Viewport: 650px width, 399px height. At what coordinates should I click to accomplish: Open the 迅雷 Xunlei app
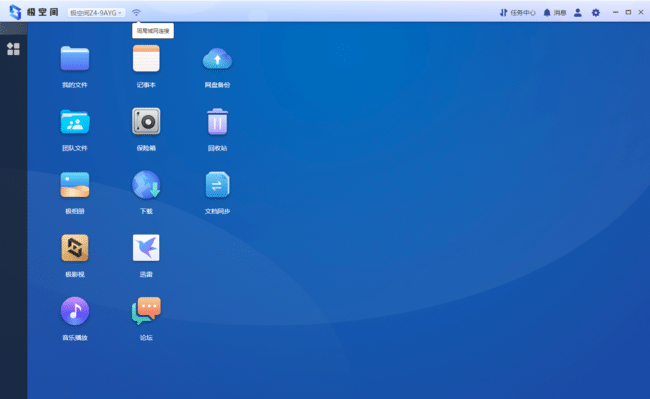146,248
